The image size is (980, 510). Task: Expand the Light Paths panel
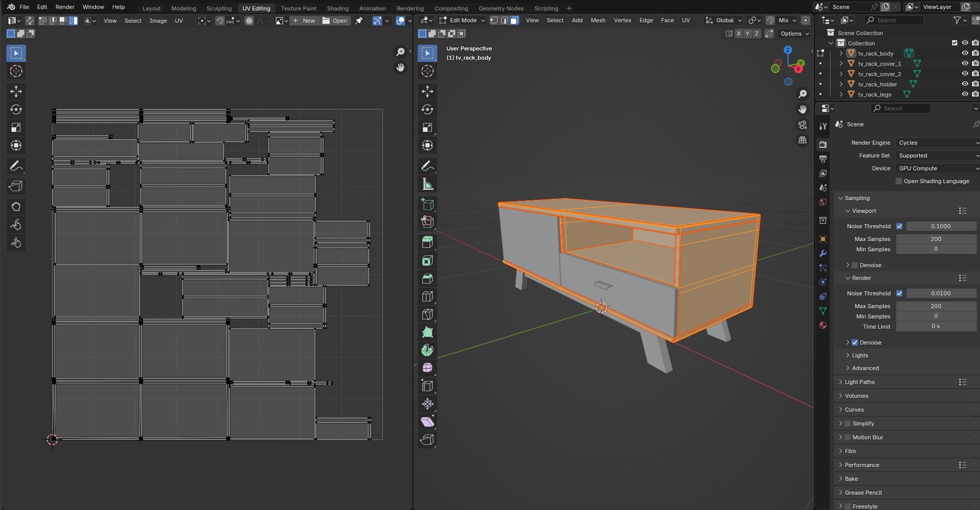(860, 382)
